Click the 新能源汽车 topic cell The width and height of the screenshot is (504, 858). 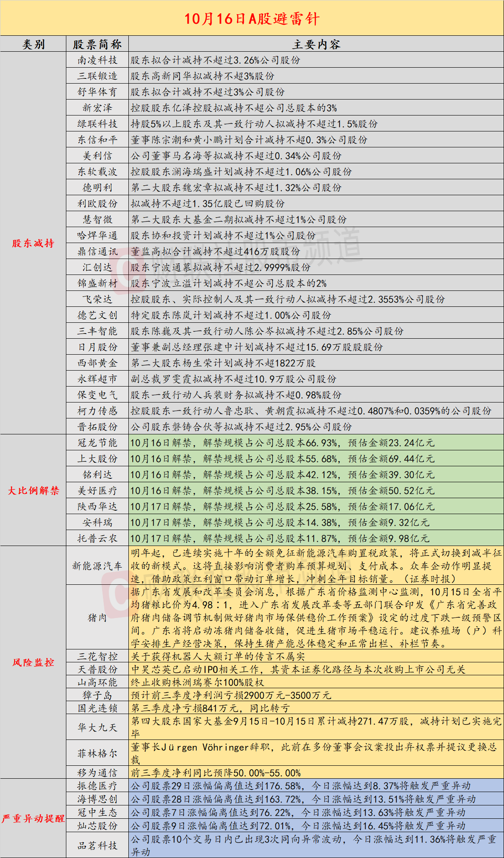(x=97, y=566)
